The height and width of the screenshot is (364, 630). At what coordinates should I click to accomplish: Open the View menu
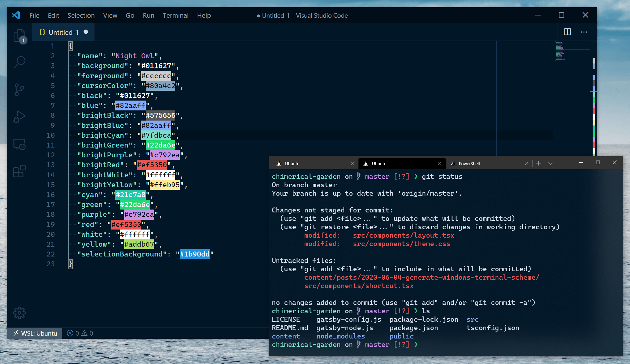pyautogui.click(x=110, y=15)
